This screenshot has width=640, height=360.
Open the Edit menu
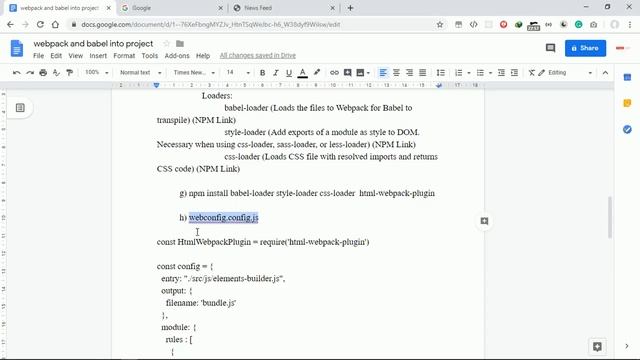(56, 56)
